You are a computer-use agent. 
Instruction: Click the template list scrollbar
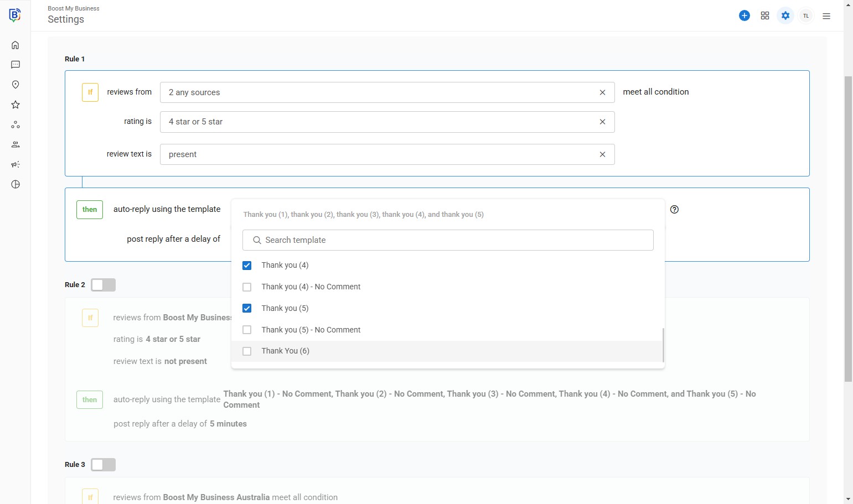point(663,345)
